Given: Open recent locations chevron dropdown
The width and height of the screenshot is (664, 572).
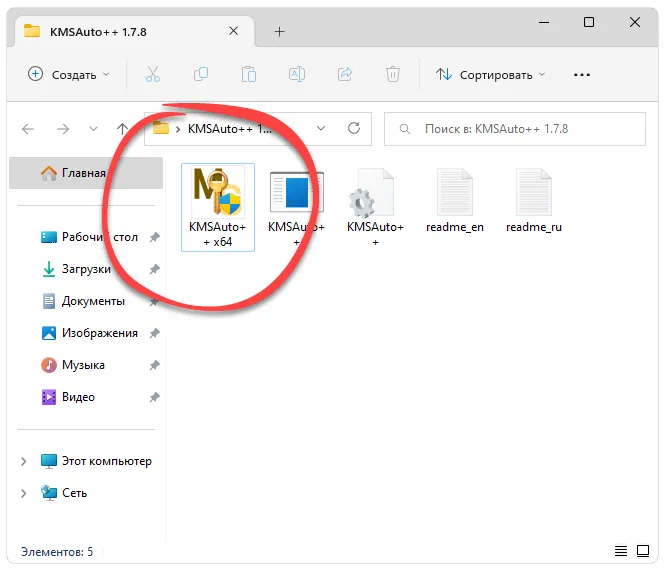Looking at the screenshot, I should coord(93,129).
